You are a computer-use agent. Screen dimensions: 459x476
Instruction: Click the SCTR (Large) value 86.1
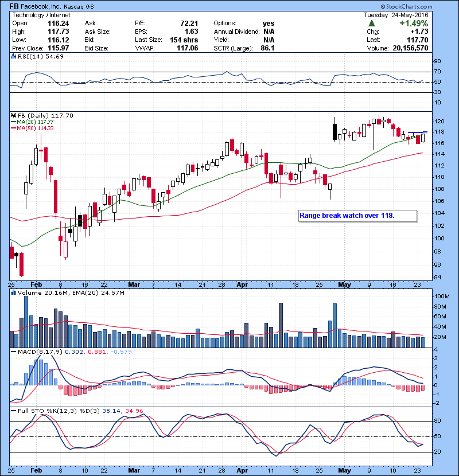tap(267, 48)
